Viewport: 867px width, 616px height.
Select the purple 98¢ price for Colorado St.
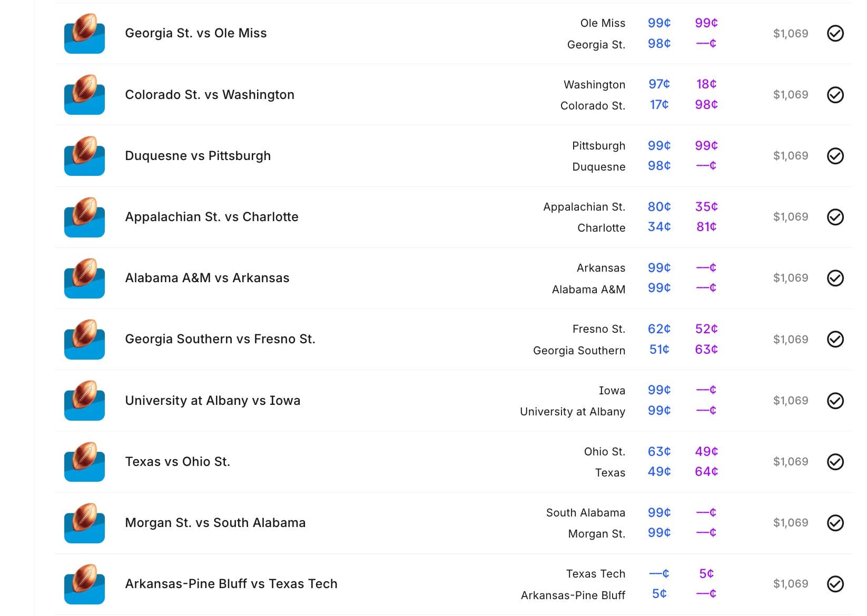point(706,105)
